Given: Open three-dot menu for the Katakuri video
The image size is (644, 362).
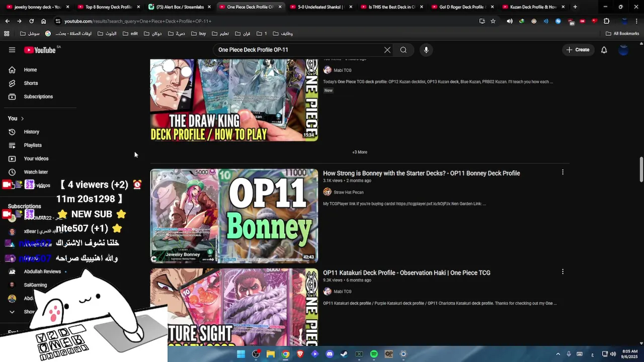Looking at the screenshot, I should click(562, 271).
